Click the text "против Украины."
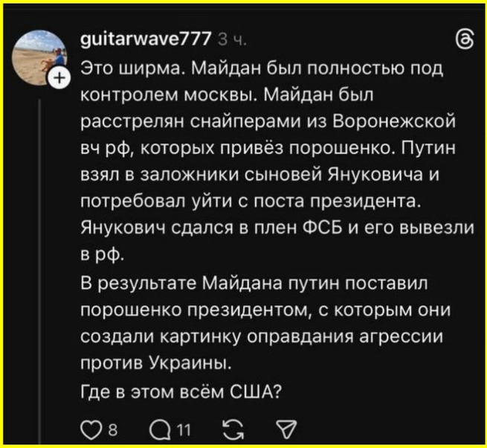Viewport: 487px width, 448px height. pos(155,363)
